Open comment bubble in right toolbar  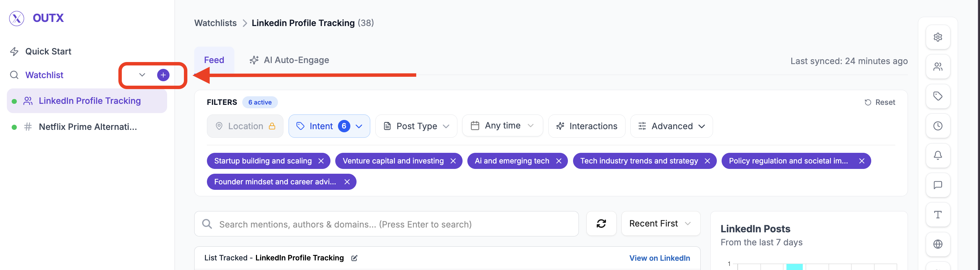click(938, 185)
